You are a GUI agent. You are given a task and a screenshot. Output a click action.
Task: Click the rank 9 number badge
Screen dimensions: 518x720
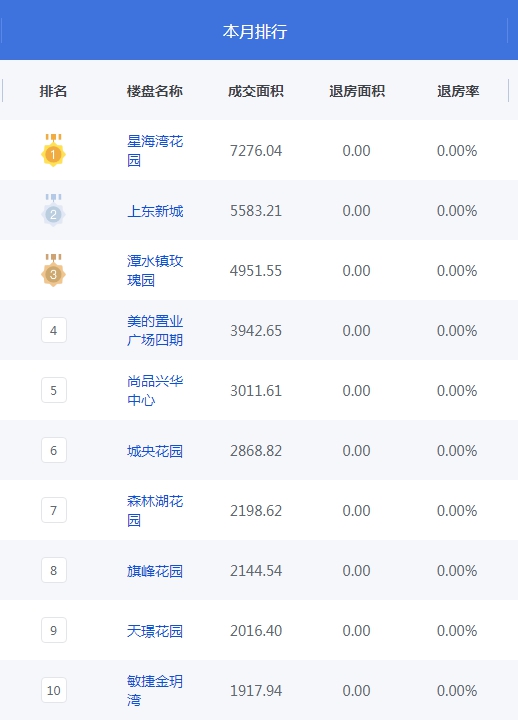[x=54, y=630]
